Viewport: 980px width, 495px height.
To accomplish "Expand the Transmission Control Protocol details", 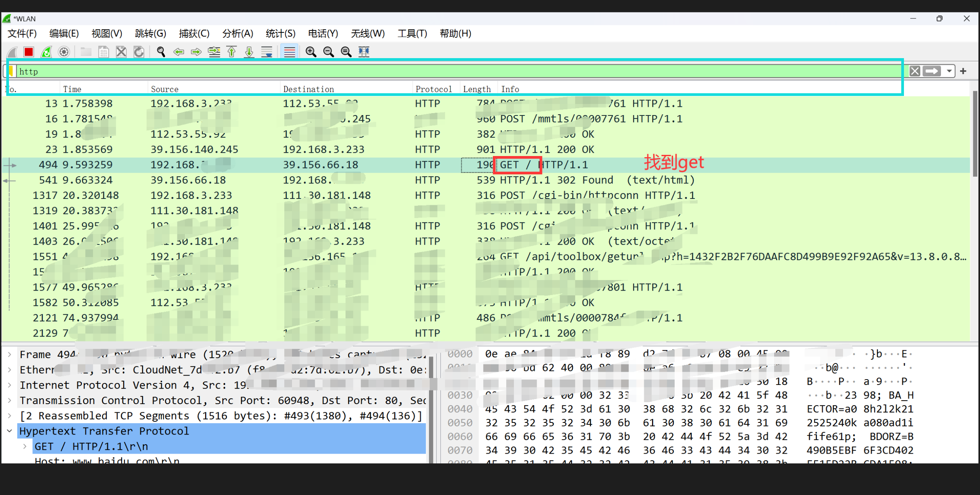I will (x=9, y=400).
